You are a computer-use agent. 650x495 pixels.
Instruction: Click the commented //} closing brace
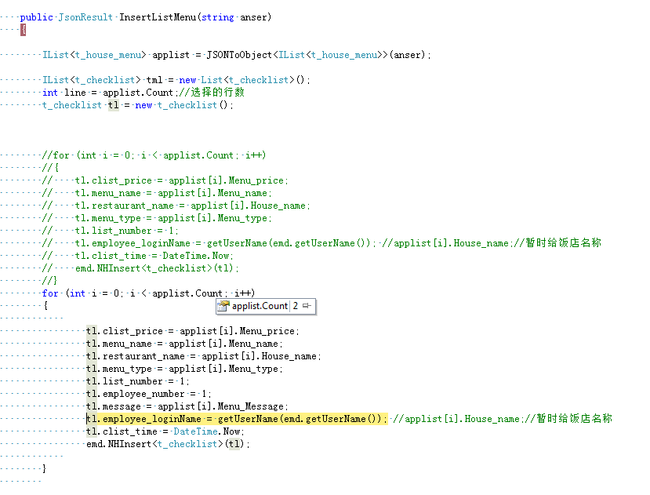pyautogui.click(x=49, y=281)
